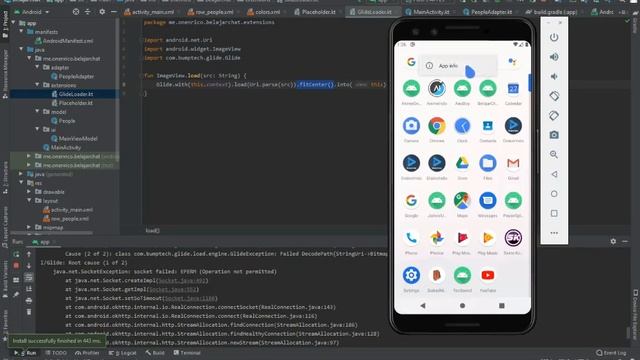
Task: Rotate the emulator left
Action: (554, 96)
